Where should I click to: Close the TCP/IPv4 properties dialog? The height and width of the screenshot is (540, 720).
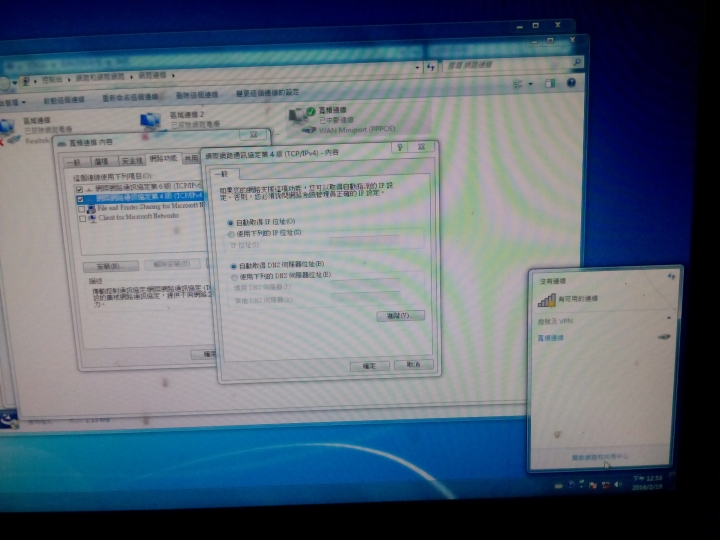pos(422,147)
